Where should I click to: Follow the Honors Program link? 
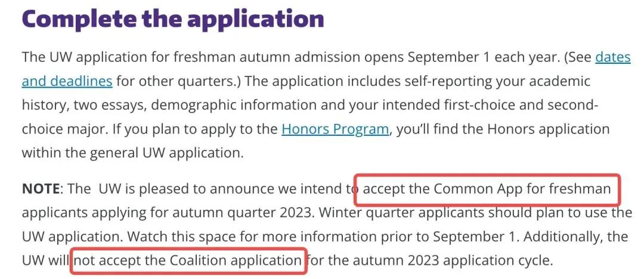pyautogui.click(x=335, y=129)
